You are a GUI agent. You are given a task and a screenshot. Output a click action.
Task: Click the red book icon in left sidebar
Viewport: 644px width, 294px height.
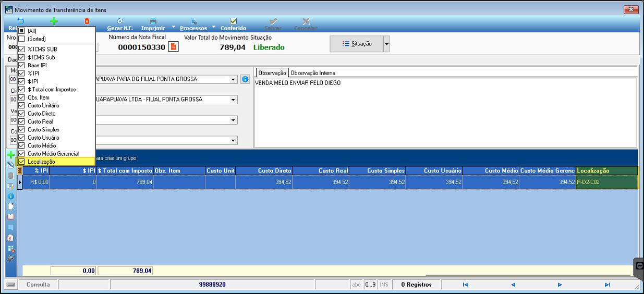click(x=10, y=217)
